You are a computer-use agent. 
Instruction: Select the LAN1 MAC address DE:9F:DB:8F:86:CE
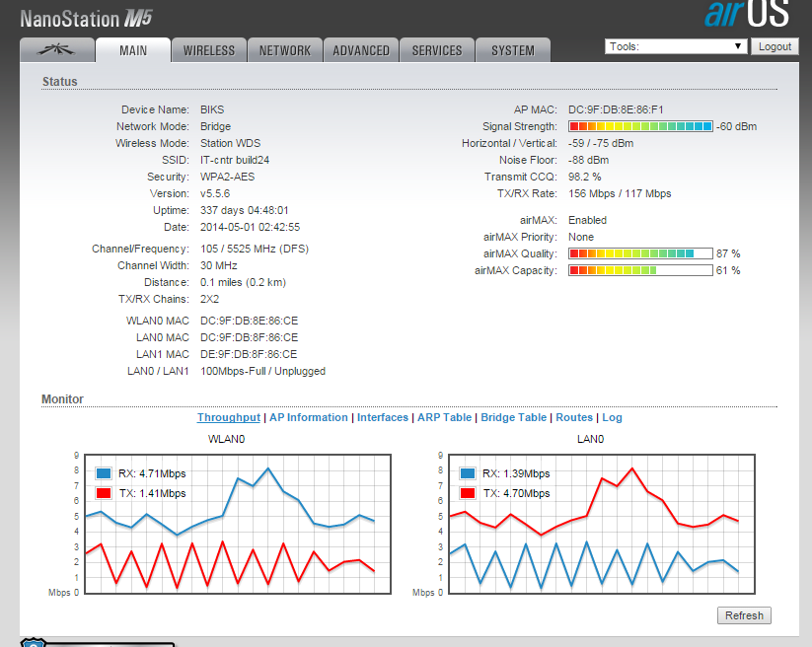[x=249, y=354]
